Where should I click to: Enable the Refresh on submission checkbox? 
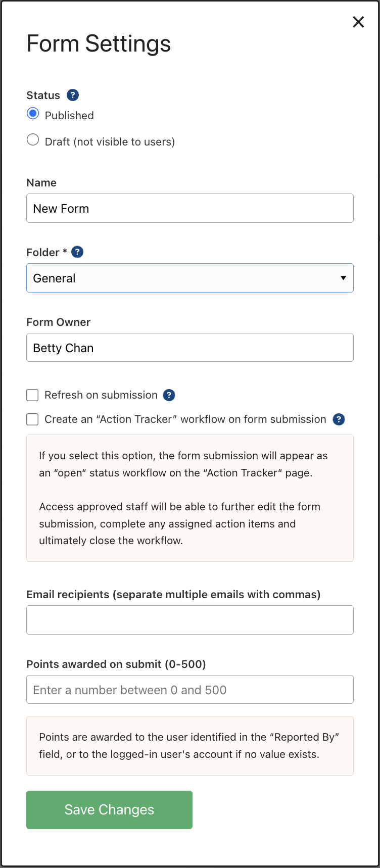click(32, 395)
